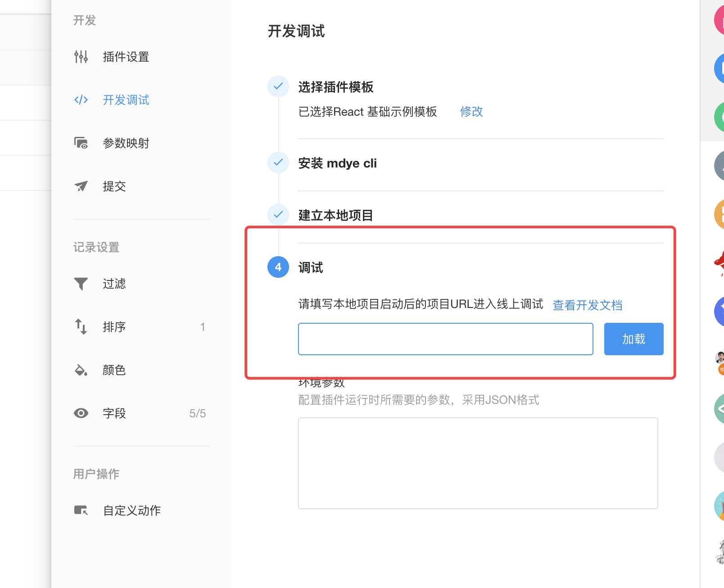
Task: Expand the 安装 mdye cli step
Action: pos(338,163)
